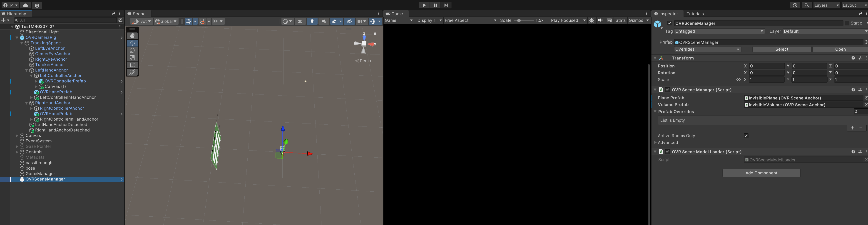This screenshot has height=225, width=868.
Task: Toggle scene audio mute icon
Action: (x=323, y=21)
